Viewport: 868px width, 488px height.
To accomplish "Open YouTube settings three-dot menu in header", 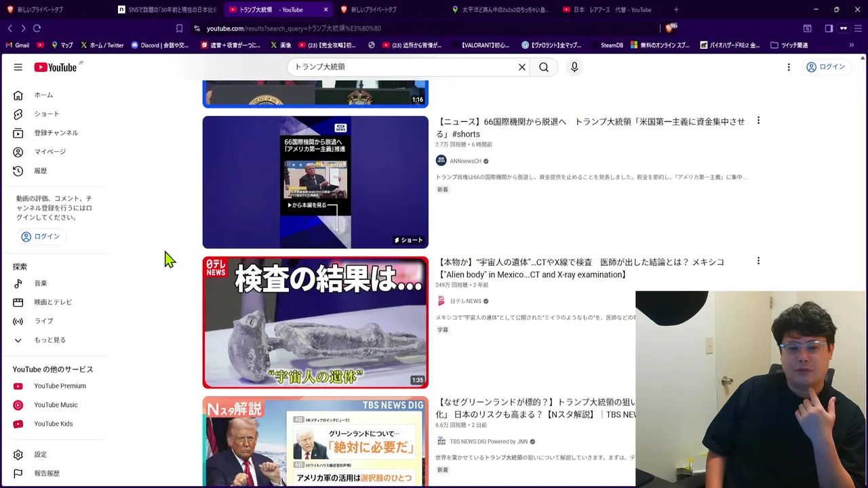I will click(x=789, y=67).
